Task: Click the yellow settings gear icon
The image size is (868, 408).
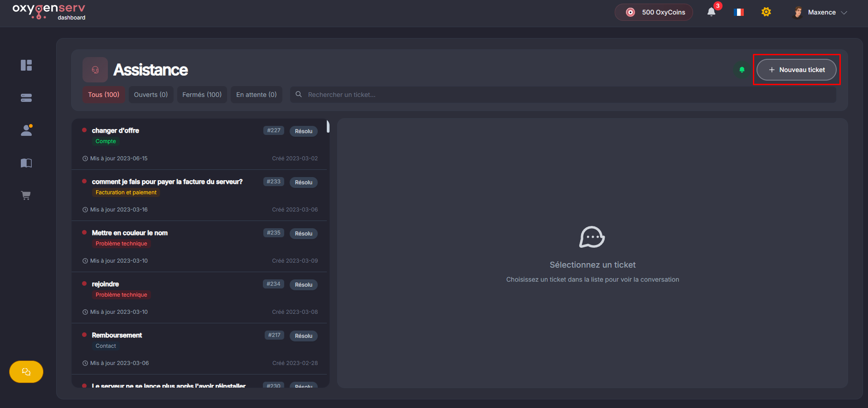Action: click(x=766, y=12)
